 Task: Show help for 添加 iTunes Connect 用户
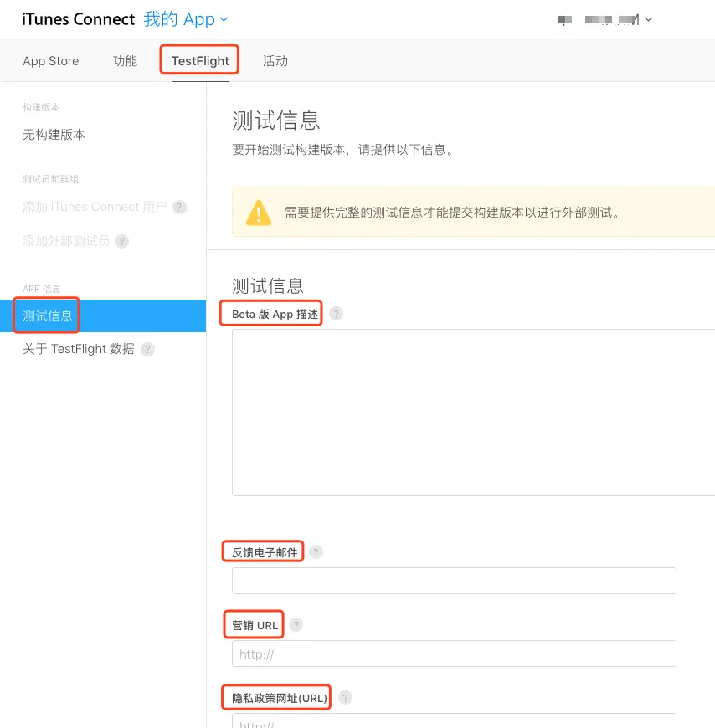coord(179,207)
